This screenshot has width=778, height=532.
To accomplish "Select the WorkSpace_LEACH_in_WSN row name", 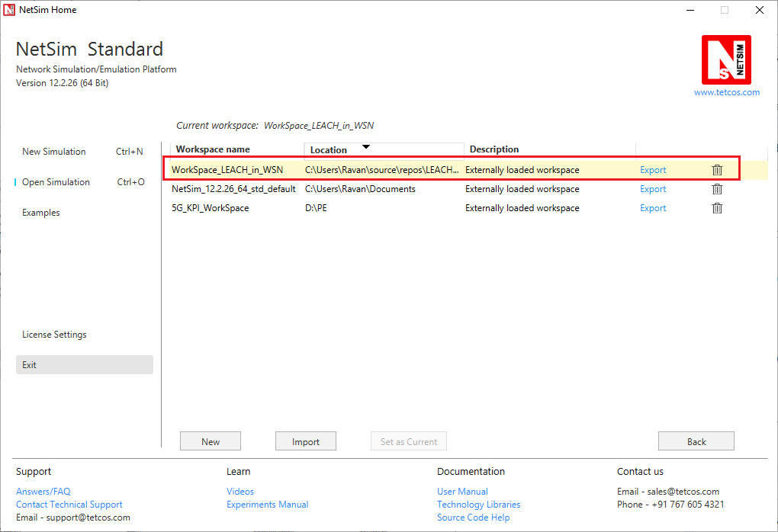I will (227, 170).
